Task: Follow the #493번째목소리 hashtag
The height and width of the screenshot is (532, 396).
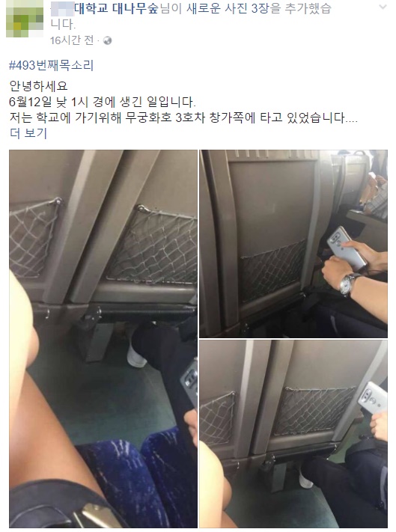Action: (x=51, y=65)
